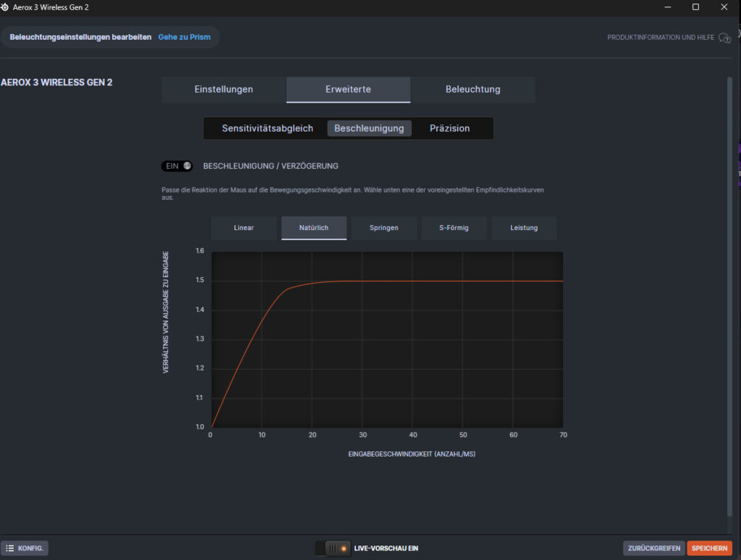This screenshot has width=741, height=560.
Task: Open the Beleuchtung tab
Action: [x=473, y=90]
